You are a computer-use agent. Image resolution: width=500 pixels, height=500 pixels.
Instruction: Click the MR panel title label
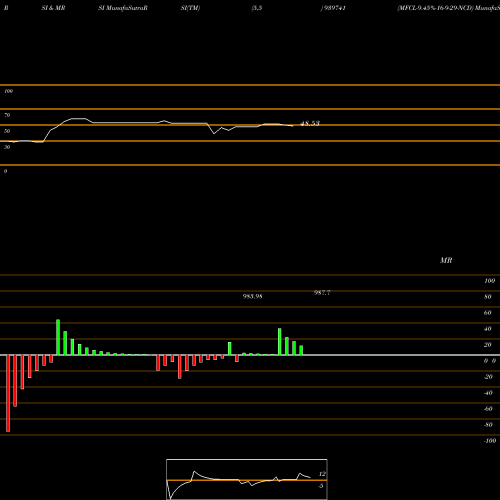(x=446, y=260)
